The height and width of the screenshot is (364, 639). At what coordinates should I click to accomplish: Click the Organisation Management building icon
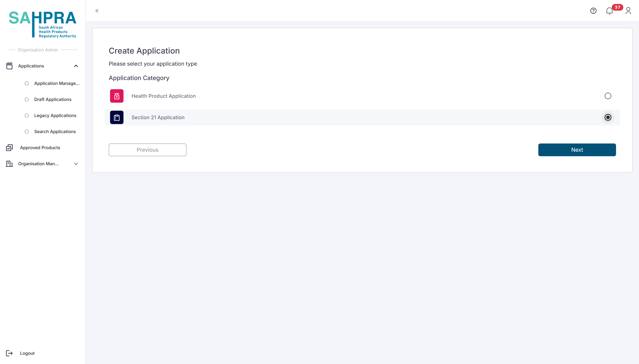pyautogui.click(x=9, y=164)
